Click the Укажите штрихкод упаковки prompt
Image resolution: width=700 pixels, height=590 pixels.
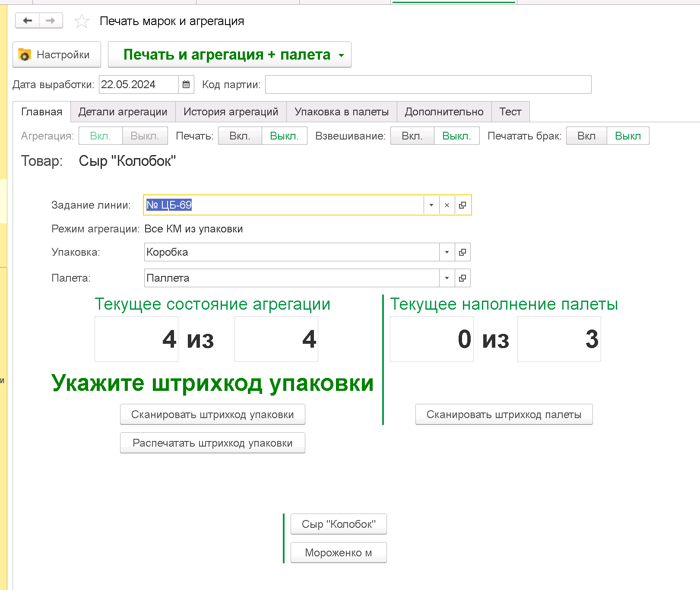[x=212, y=383]
